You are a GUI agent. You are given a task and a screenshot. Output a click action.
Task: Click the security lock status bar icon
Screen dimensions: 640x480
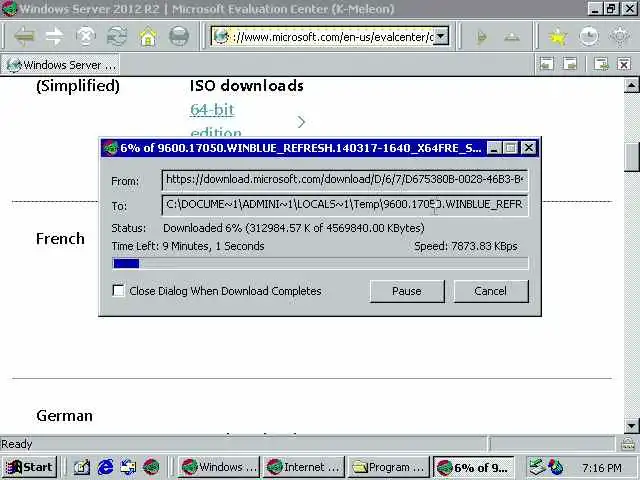coord(628,444)
